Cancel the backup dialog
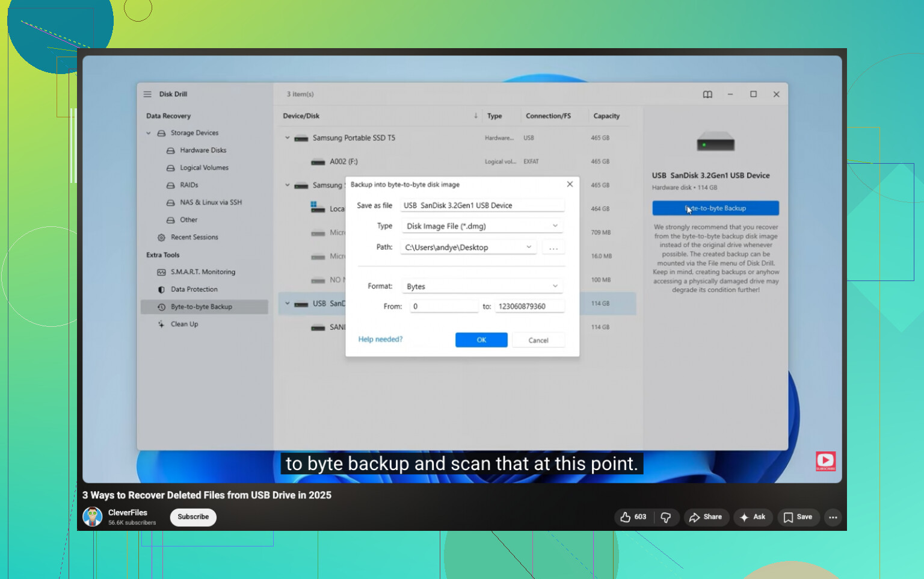Image resolution: width=924 pixels, height=579 pixels. (x=538, y=340)
